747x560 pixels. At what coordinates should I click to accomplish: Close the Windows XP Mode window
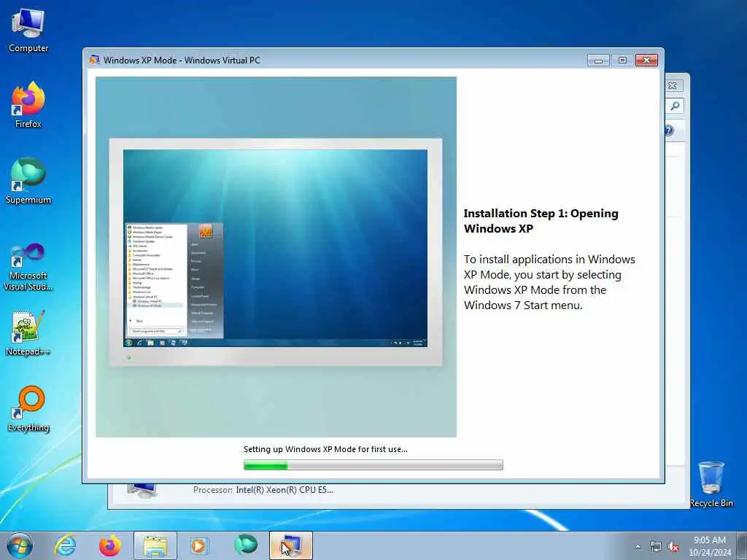(646, 60)
